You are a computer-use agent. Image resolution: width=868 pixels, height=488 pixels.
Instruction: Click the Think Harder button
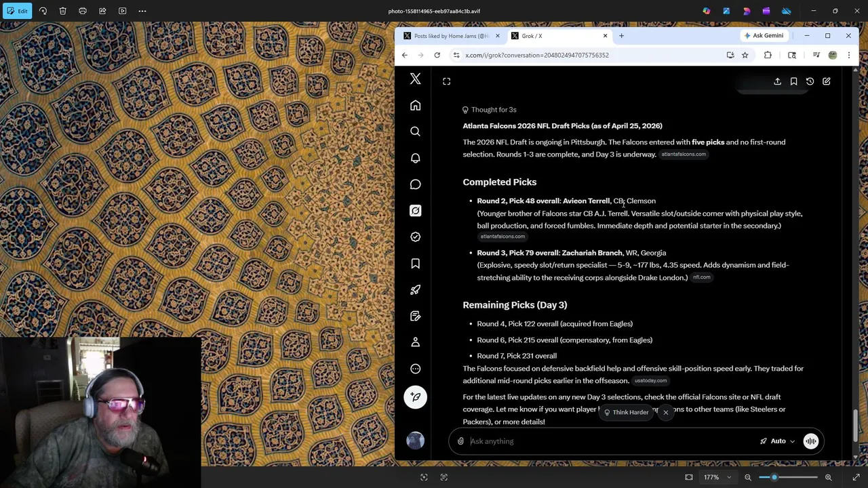tap(625, 412)
